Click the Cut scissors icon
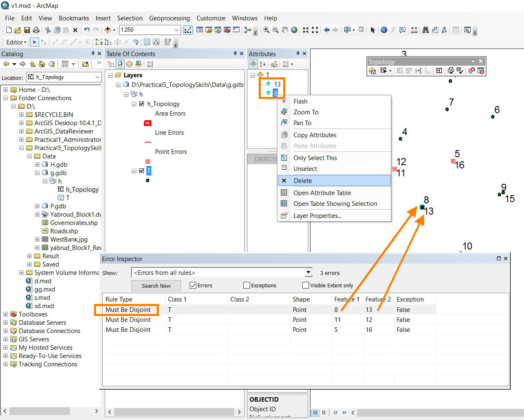 point(48,30)
